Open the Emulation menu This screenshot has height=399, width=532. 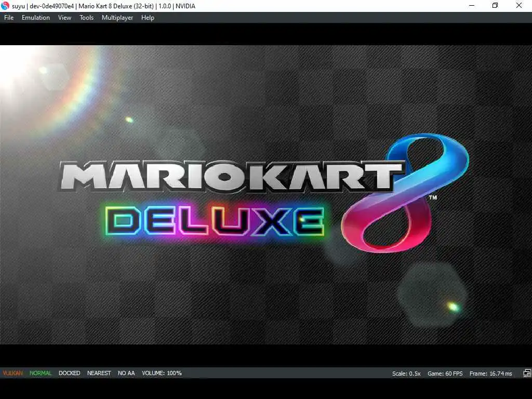tap(36, 18)
